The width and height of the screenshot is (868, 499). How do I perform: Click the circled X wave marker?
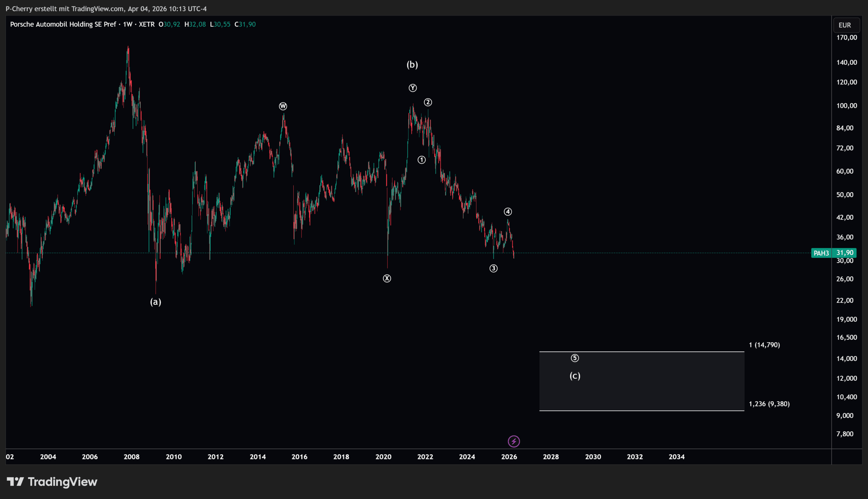coord(387,278)
